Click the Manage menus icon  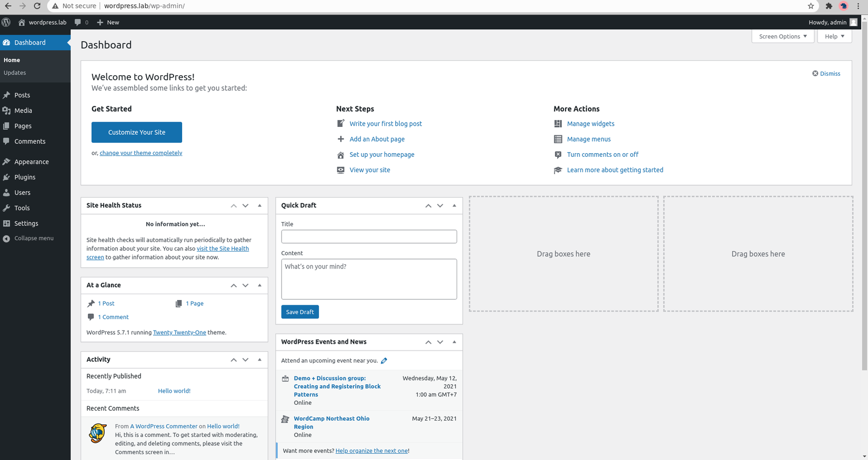coord(558,139)
